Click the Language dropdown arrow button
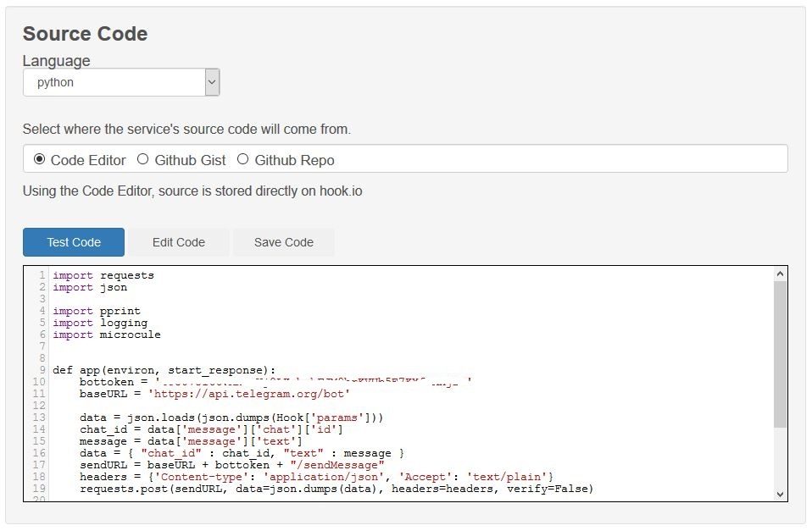This screenshot has height=531, width=812. click(212, 82)
